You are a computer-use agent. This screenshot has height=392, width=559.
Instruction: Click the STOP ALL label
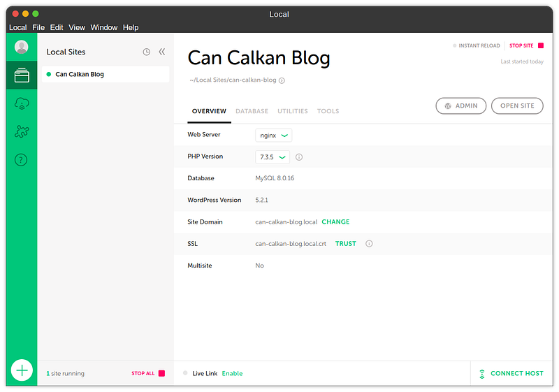coord(143,373)
